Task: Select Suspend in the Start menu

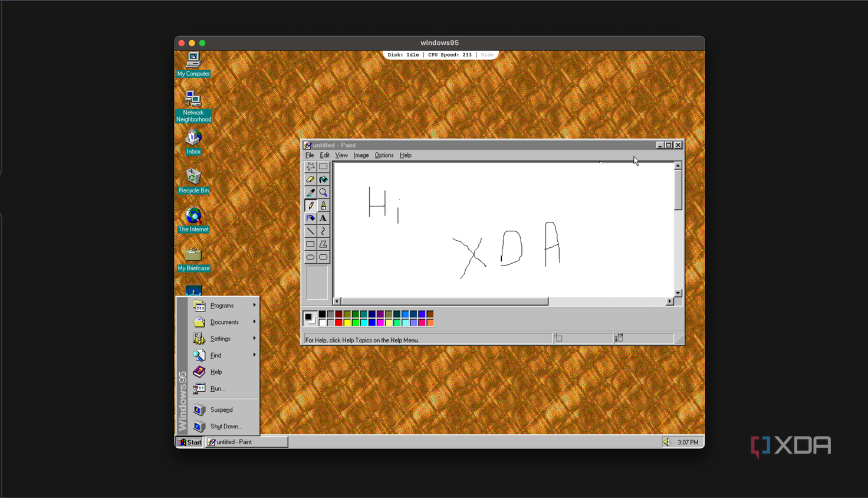Action: pos(224,409)
